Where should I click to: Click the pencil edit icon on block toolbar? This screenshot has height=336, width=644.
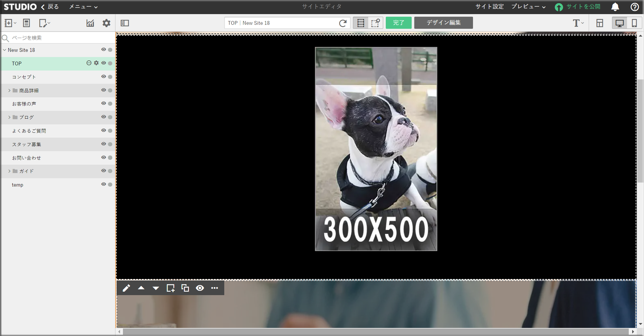126,288
